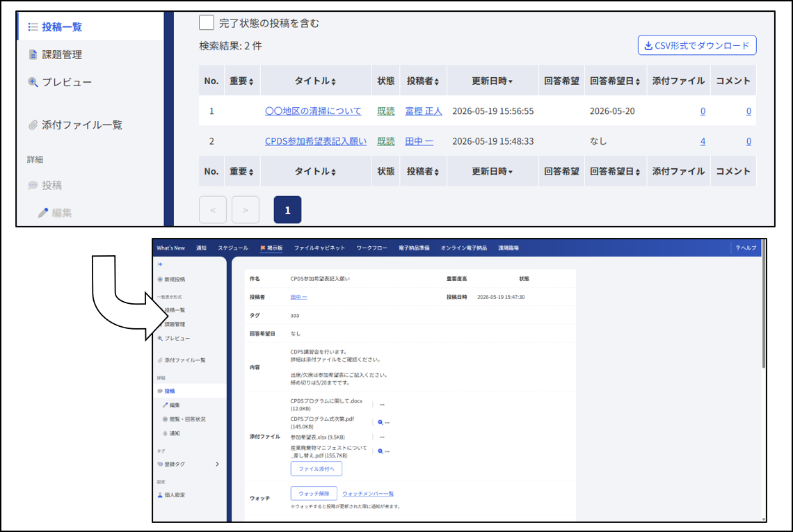Click ウォッチ解除 button
Screen dimensions: 793x532
[x=314, y=493]
